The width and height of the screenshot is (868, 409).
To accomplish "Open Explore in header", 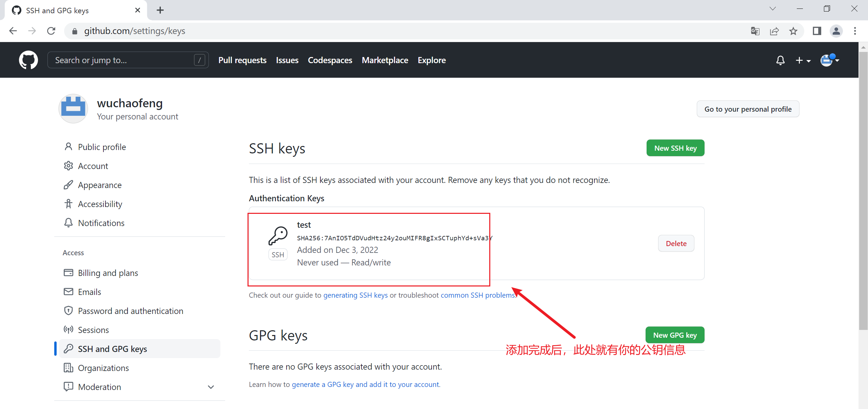I will click(432, 60).
